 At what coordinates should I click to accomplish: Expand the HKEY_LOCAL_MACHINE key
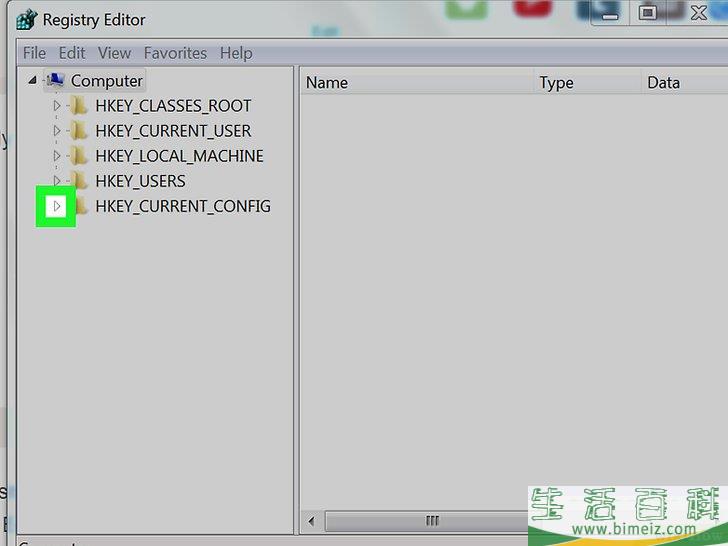57,156
